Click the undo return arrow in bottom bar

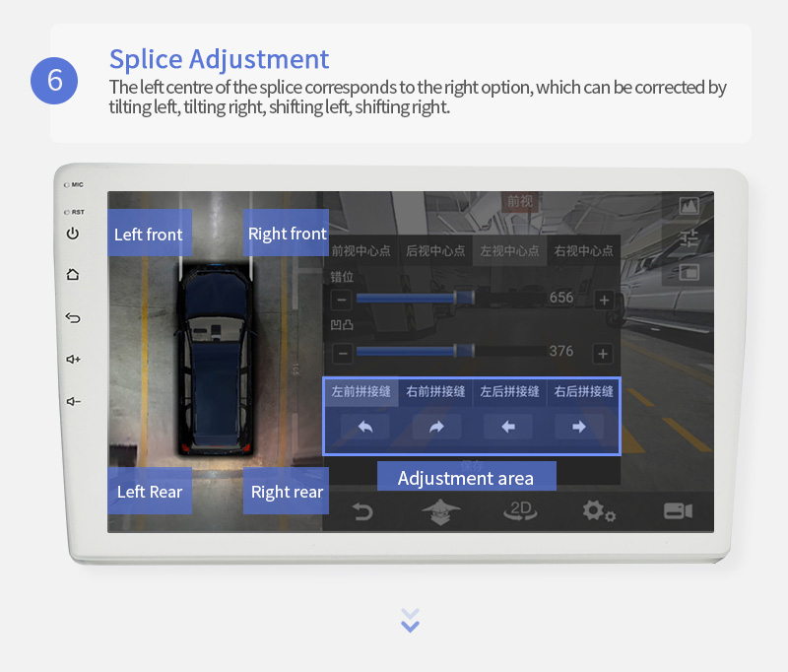[x=362, y=511]
